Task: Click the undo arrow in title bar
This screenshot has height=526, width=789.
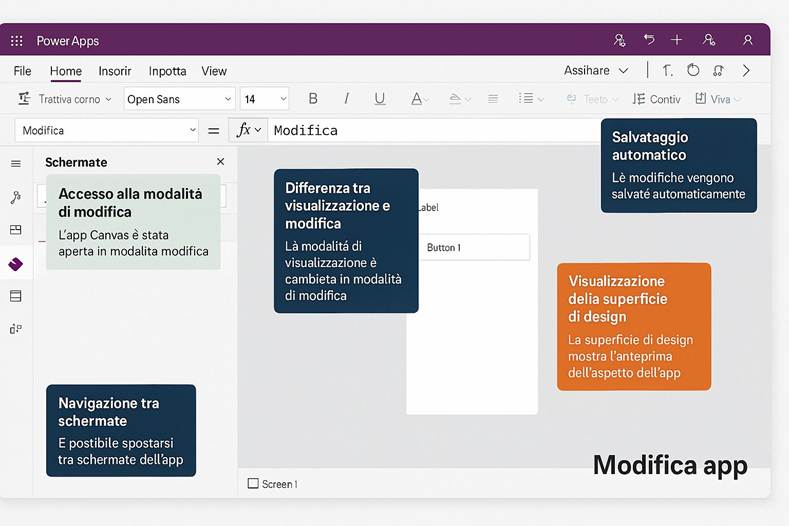Action: 649,40
